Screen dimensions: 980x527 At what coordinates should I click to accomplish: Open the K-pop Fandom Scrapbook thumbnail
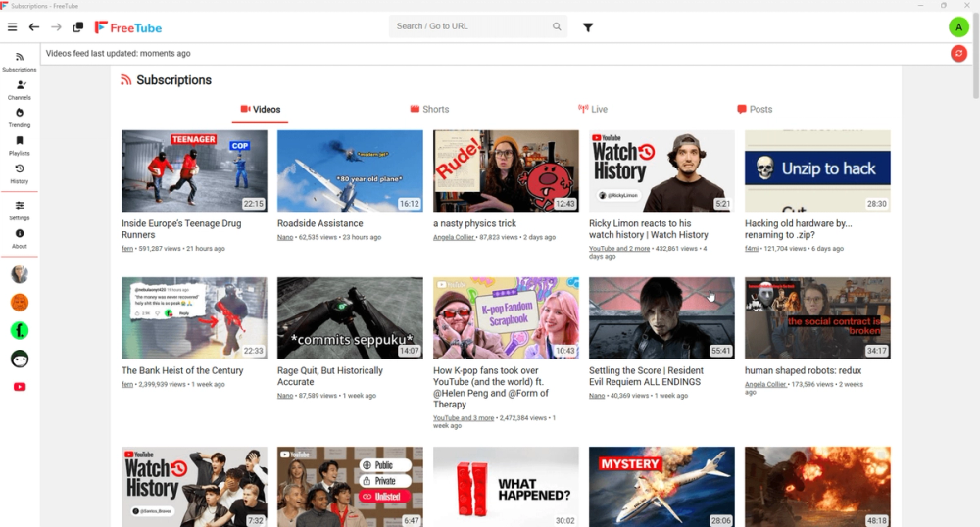coord(506,317)
